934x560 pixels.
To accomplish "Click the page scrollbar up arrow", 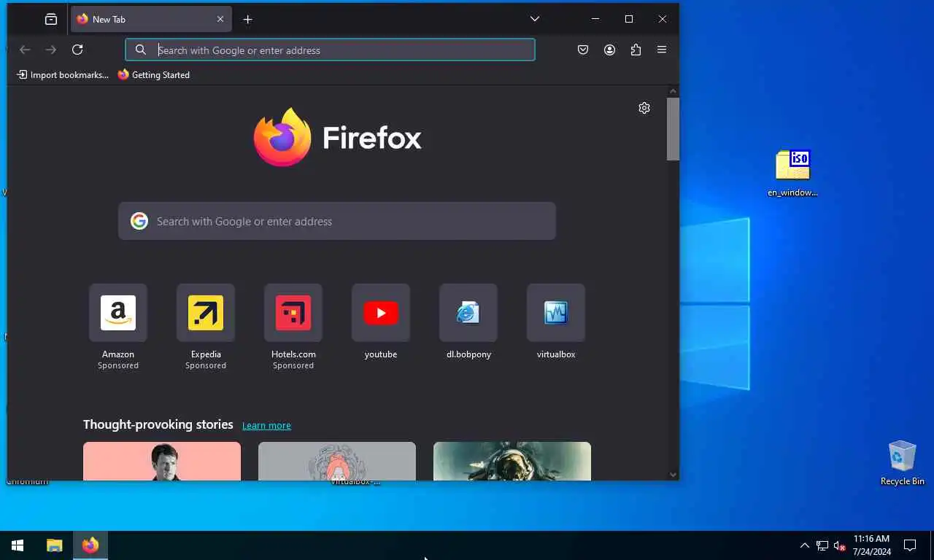I will (x=673, y=91).
